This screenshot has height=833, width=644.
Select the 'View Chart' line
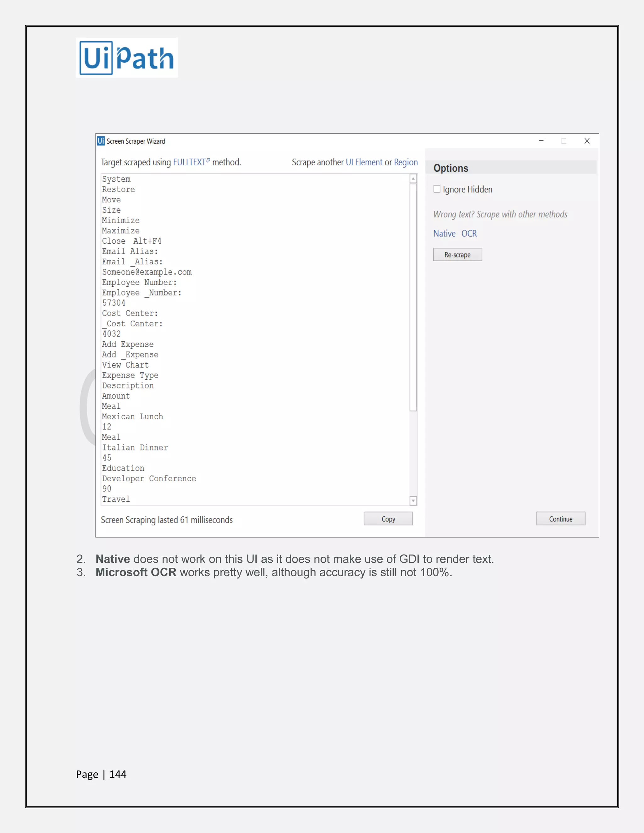125,365
